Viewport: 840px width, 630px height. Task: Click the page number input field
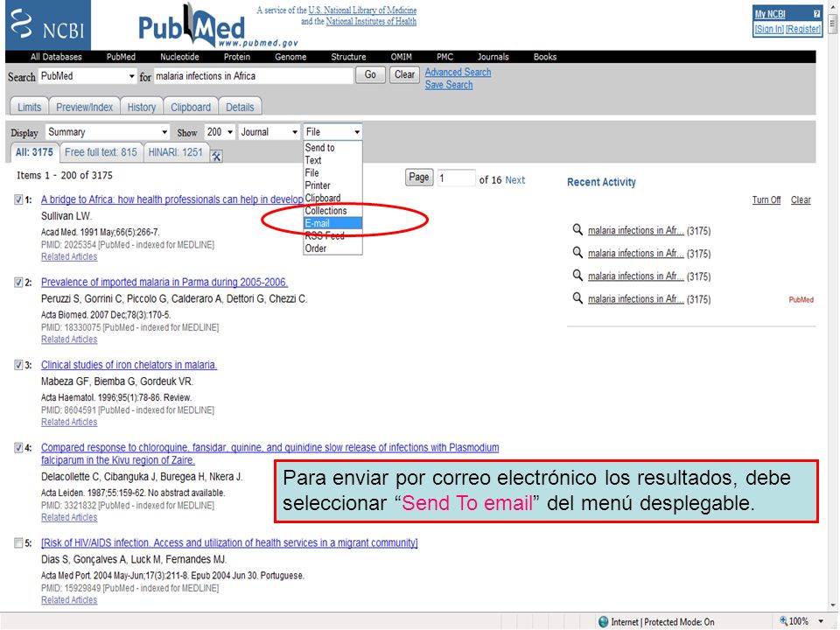coord(456,178)
